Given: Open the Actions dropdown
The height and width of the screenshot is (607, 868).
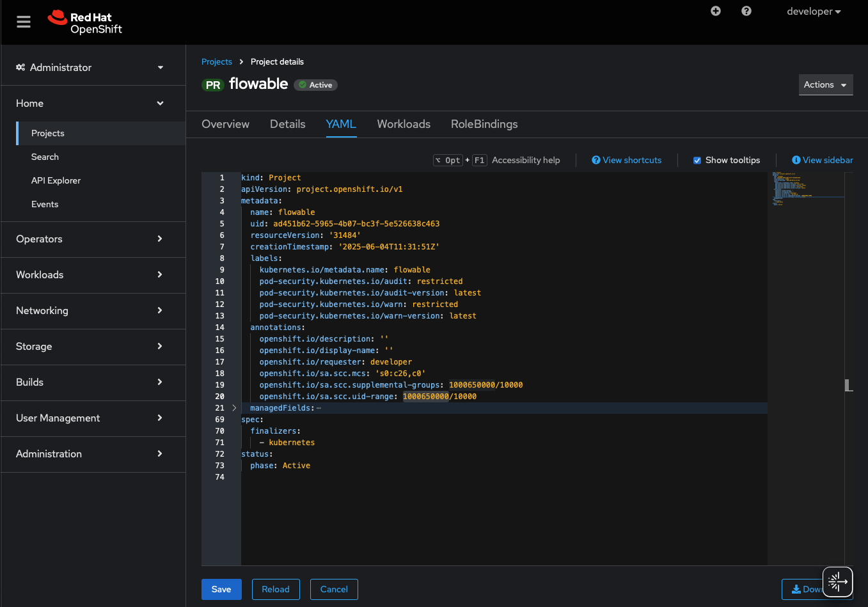Looking at the screenshot, I should pos(826,84).
